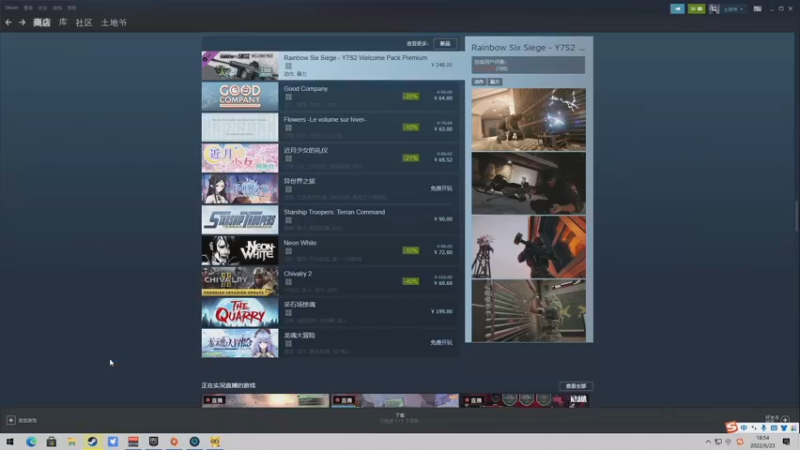800x450 pixels.
Task: Open the Windows Start menu
Action: (x=10, y=441)
